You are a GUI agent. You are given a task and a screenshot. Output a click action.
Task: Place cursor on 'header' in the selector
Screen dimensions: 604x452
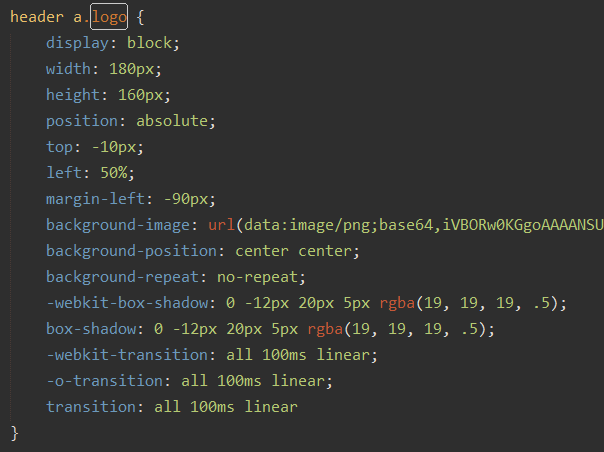(37, 18)
